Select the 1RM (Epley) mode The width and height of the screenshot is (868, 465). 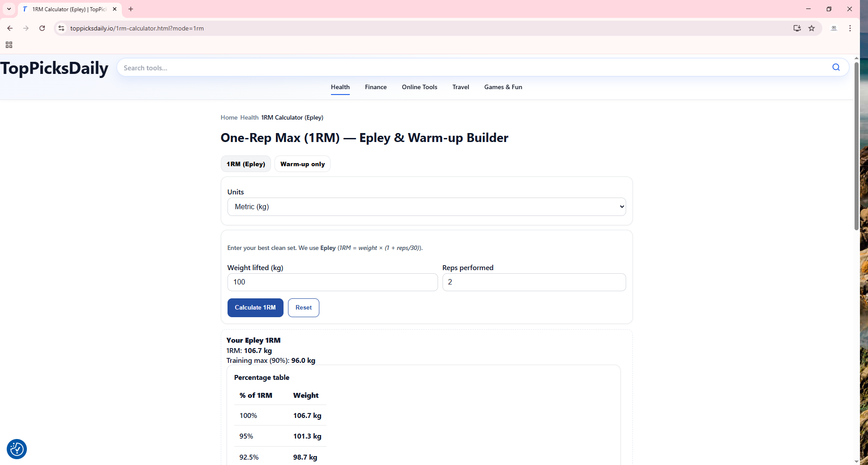click(245, 164)
